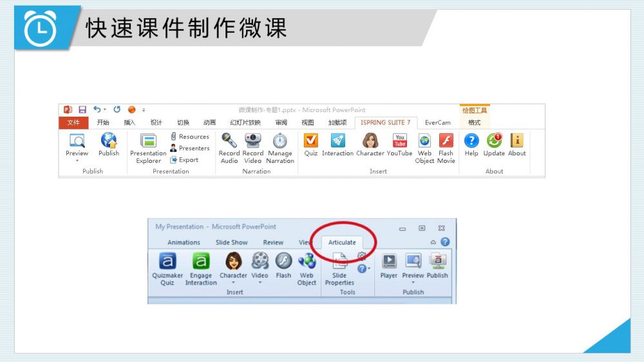This screenshot has height=362, width=644.
Task: Click the YouTube insert icon
Action: tap(399, 141)
